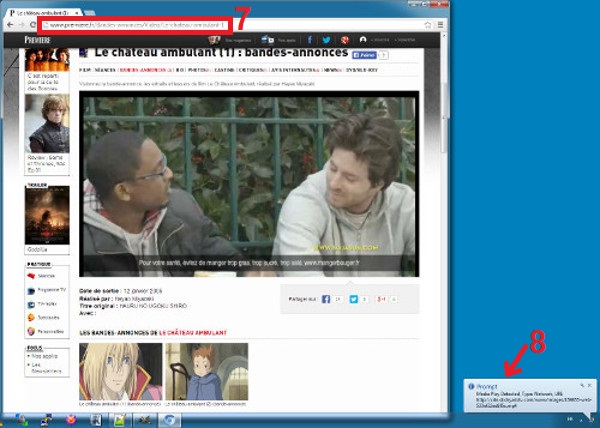Open the Chrome menu icon
The image size is (600, 428).
coord(440,23)
